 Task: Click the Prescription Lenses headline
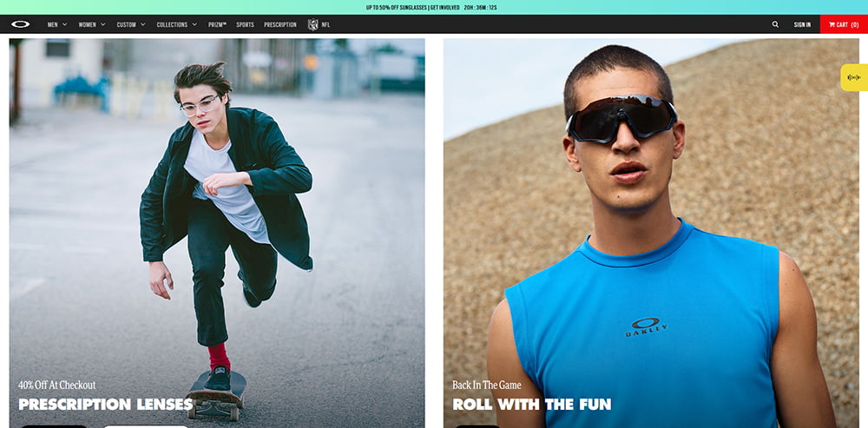[105, 404]
